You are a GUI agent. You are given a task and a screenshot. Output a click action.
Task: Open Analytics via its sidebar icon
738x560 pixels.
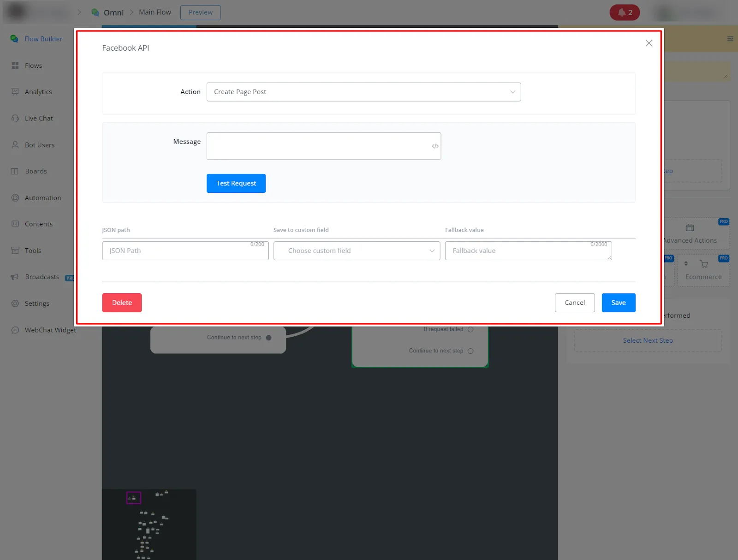(x=15, y=92)
